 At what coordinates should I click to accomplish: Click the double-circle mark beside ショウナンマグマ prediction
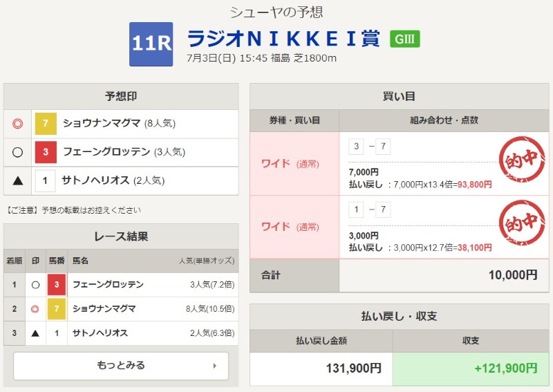coord(18,124)
